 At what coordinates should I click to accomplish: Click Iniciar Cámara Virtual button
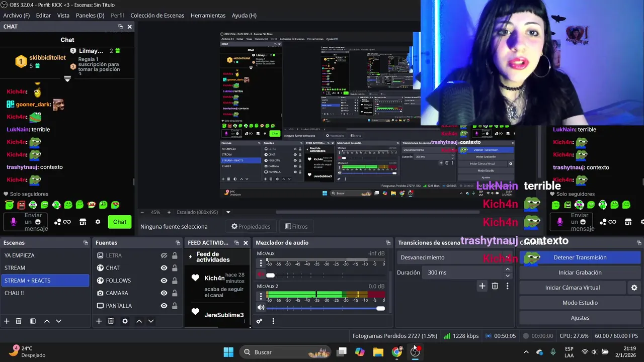[573, 288]
